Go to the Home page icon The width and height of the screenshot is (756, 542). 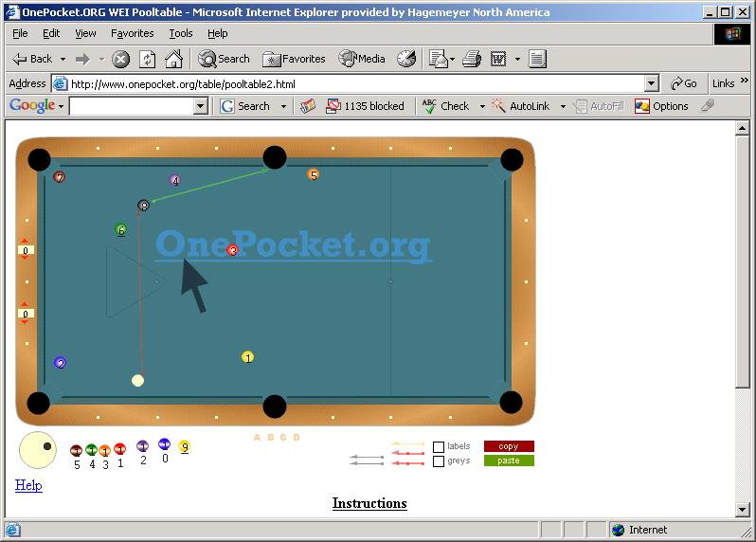point(173,59)
